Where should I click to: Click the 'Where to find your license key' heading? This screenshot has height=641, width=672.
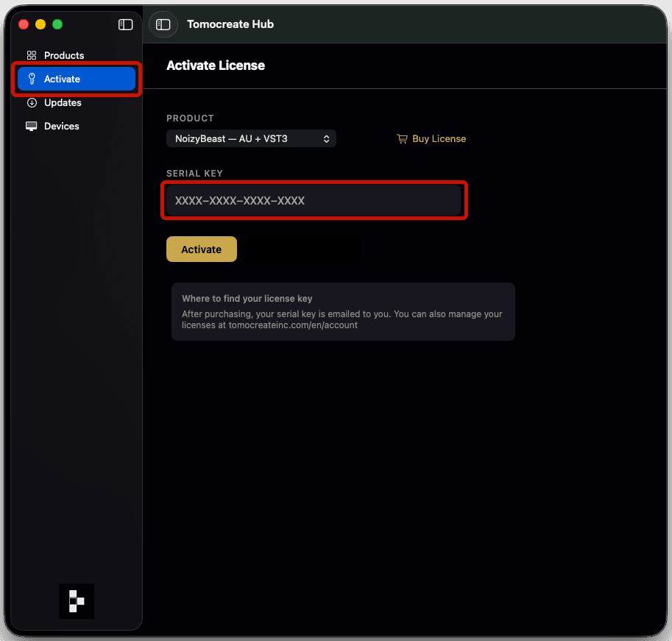247,298
